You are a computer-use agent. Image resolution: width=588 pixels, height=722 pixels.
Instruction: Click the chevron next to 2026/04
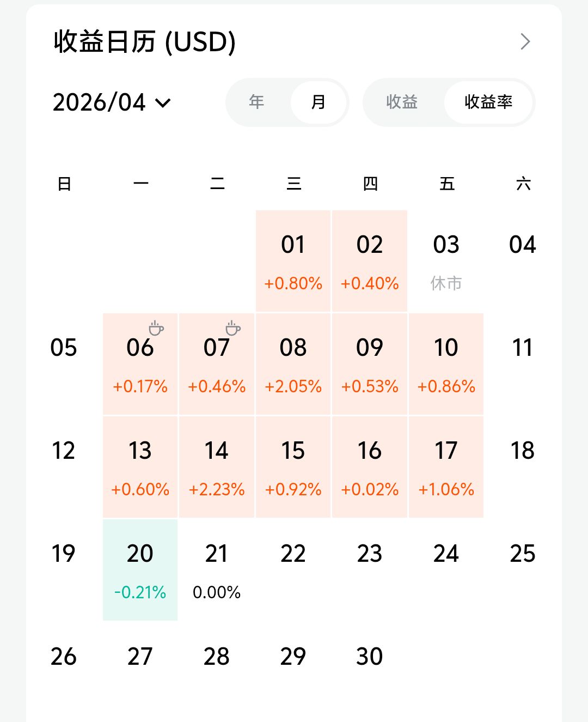[x=163, y=102]
